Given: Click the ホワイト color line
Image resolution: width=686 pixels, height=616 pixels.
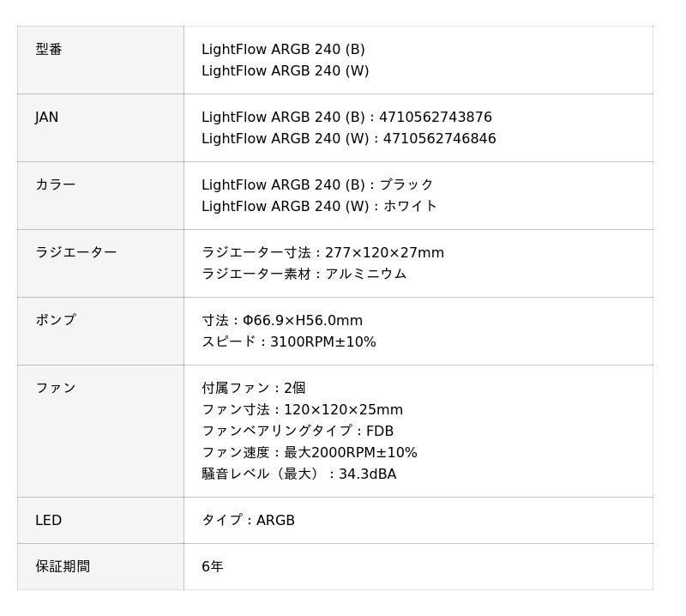Looking at the screenshot, I should (319, 207).
